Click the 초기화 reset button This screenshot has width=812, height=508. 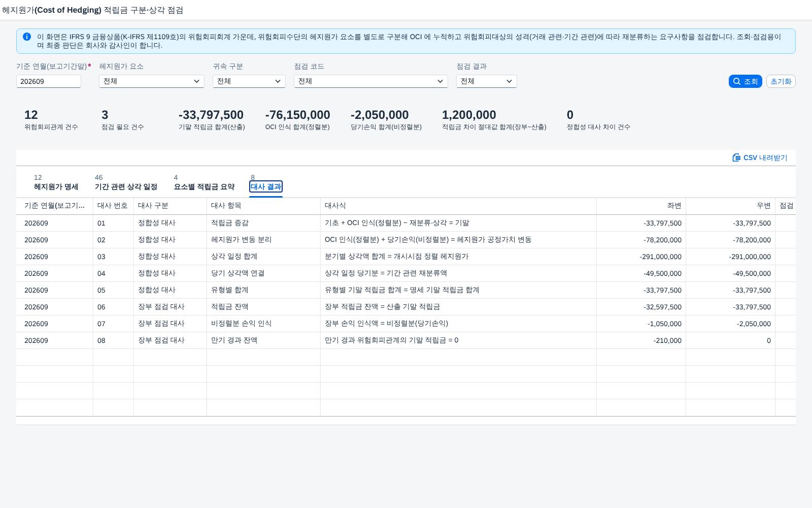(781, 81)
